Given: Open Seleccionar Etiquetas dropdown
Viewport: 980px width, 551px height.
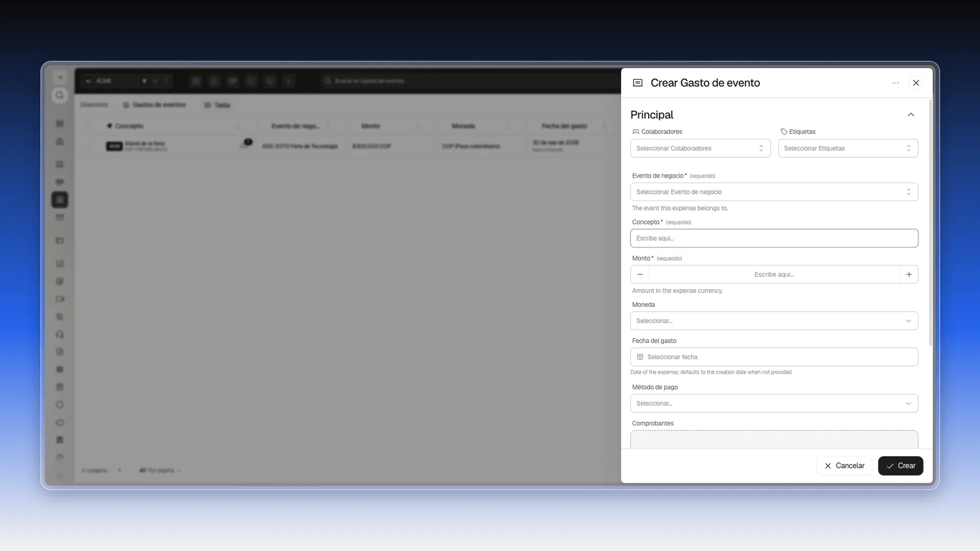Looking at the screenshot, I should coord(848,148).
